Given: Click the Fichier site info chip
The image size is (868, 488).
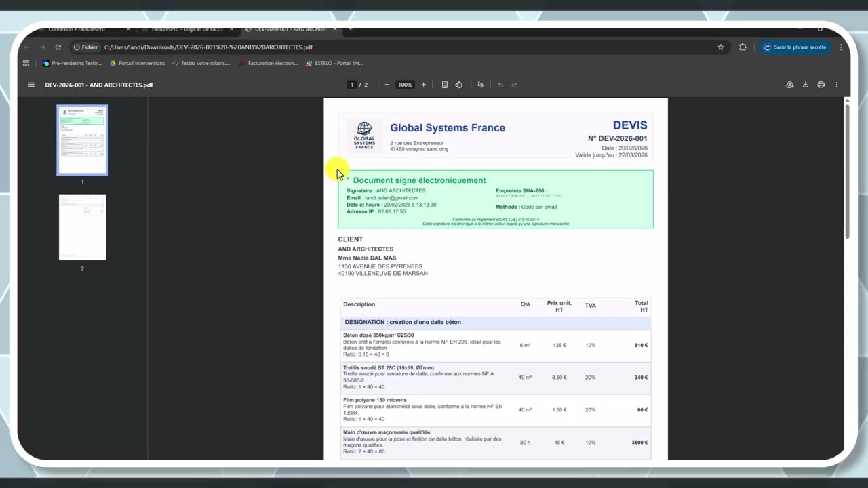Looking at the screenshot, I should (x=86, y=47).
